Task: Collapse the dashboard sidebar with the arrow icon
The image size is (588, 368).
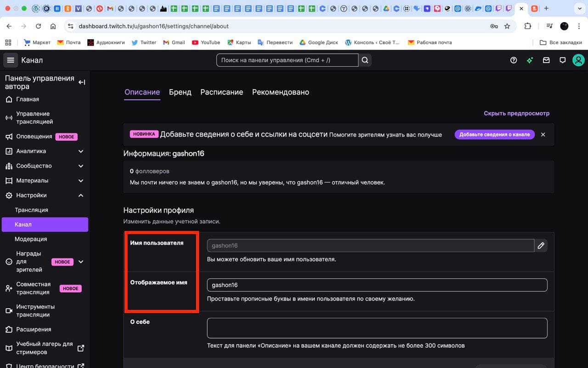Action: 83,82
